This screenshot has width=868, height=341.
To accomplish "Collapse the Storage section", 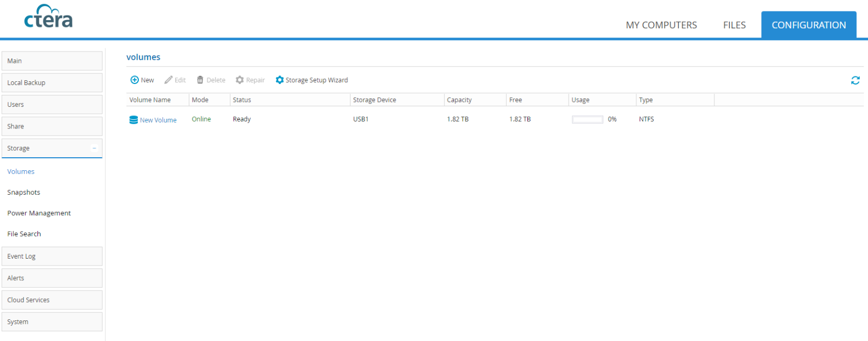I will [94, 148].
